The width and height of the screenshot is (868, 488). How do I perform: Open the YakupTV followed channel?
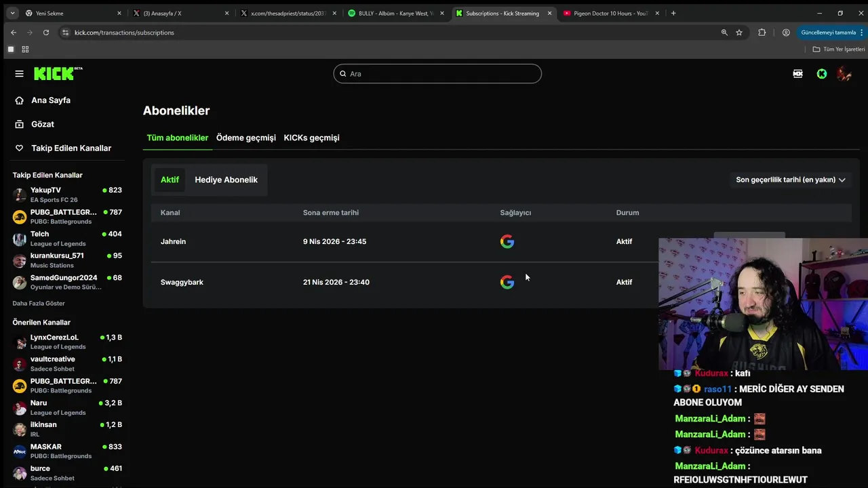coord(67,195)
